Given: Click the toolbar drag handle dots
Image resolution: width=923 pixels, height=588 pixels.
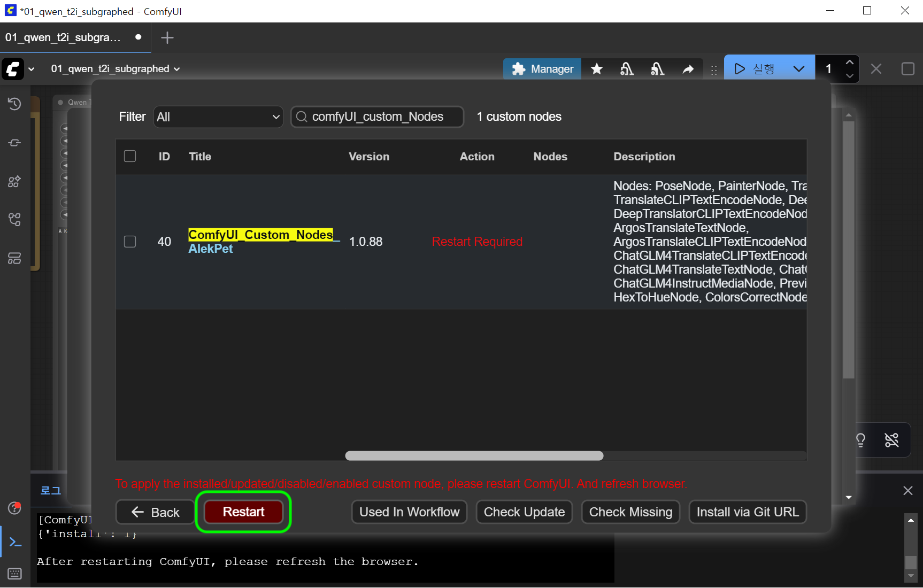Looking at the screenshot, I should [714, 69].
